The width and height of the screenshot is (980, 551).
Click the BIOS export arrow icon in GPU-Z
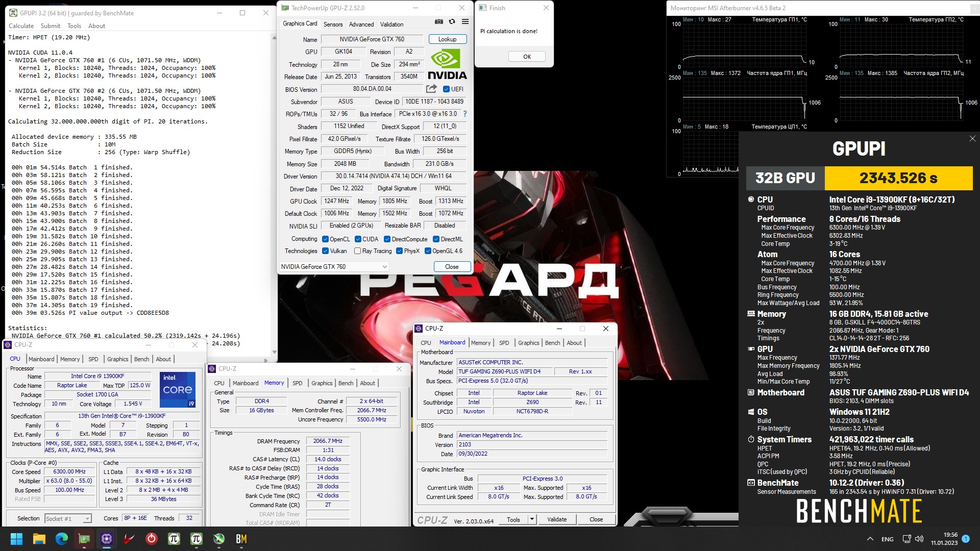431,89
